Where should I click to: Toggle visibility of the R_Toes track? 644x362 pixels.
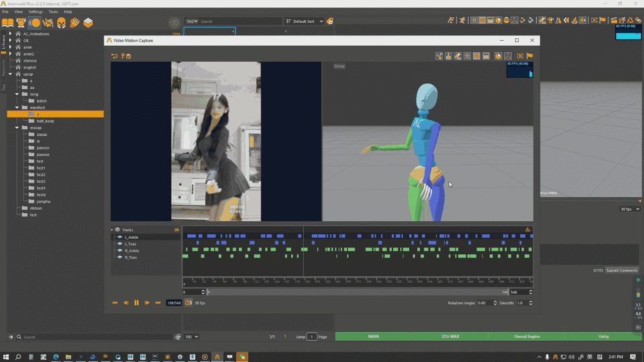click(120, 257)
